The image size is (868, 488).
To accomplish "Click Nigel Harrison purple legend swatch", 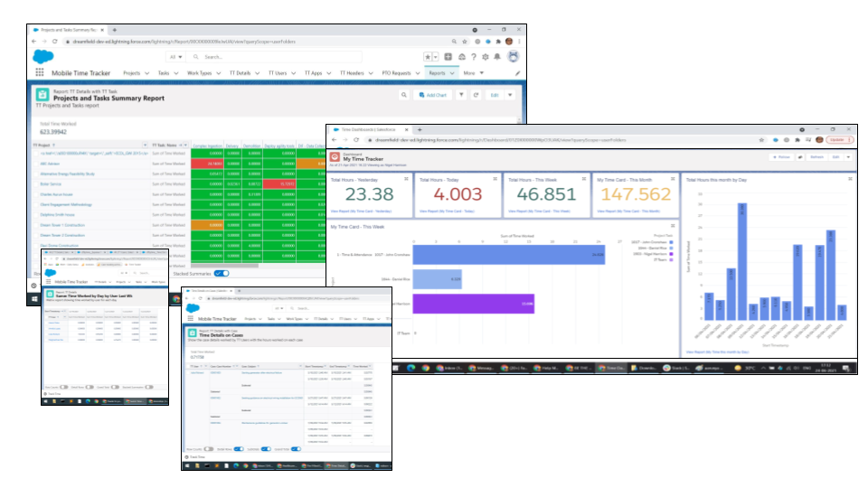I will point(671,254).
